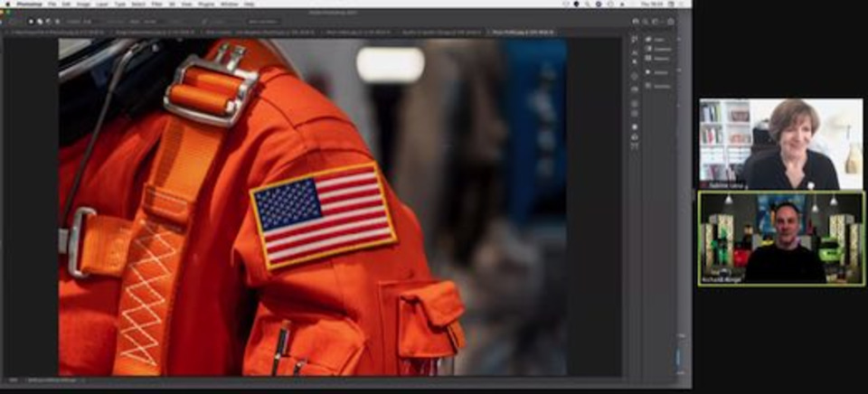The image size is (868, 394).
Task: Open the macOS Control Center icon
Action: [671, 4]
